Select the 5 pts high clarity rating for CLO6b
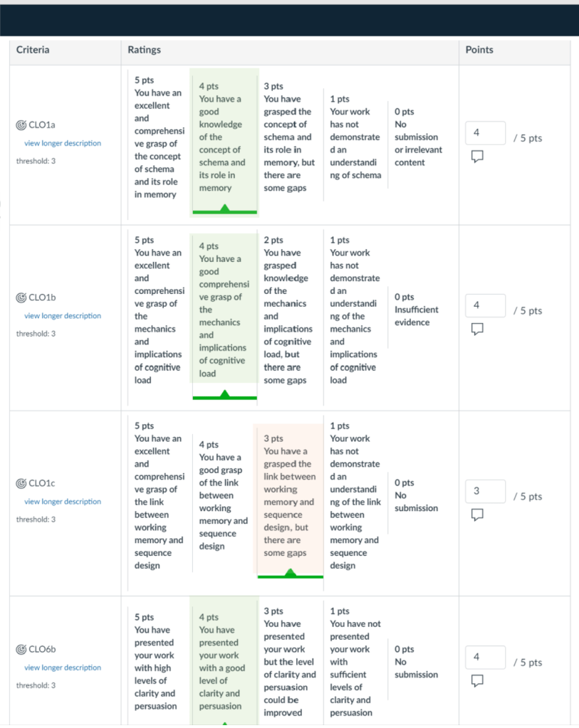Image resolution: width=579 pixels, height=728 pixels. coord(155,661)
